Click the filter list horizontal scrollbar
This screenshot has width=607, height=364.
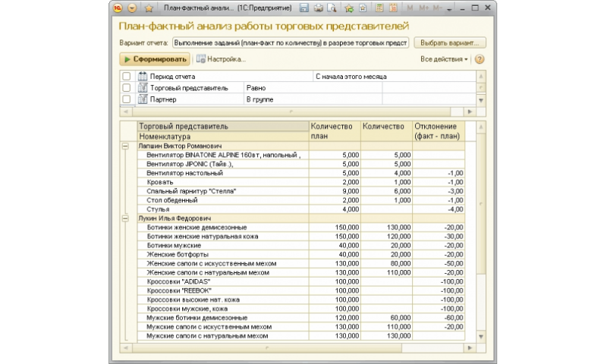[292, 111]
